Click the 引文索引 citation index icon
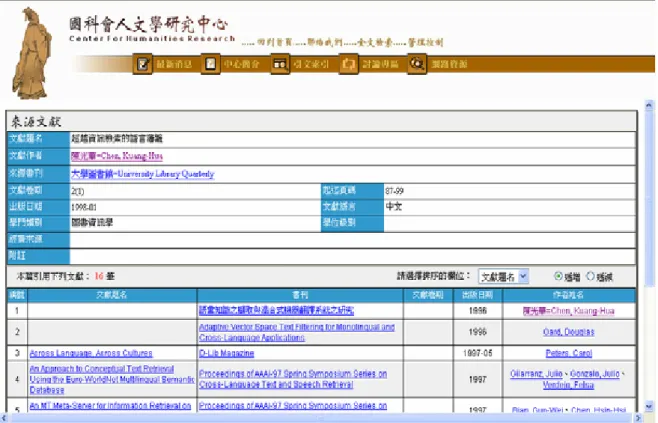 tap(280, 64)
